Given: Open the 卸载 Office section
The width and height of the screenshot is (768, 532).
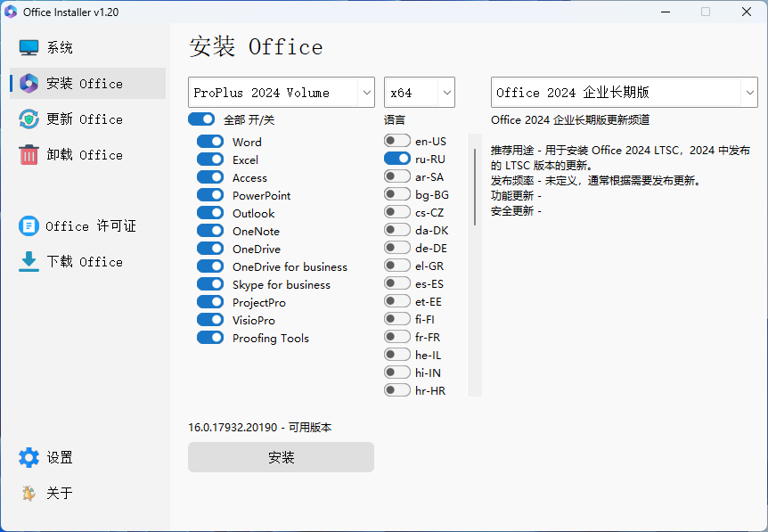Looking at the screenshot, I should pyautogui.click(x=87, y=155).
